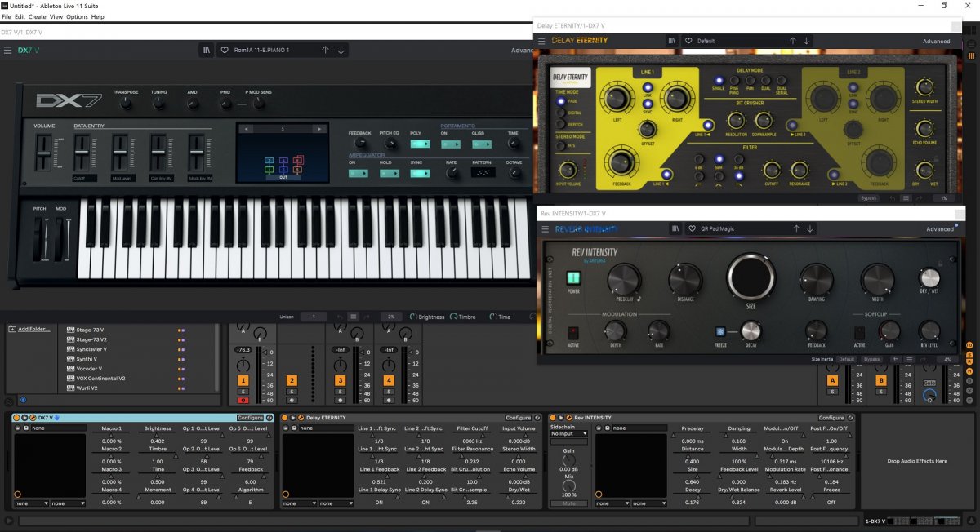Toggle the Rev INTENSITY Power button
Viewport: 980px width, 532px height.
(573, 278)
